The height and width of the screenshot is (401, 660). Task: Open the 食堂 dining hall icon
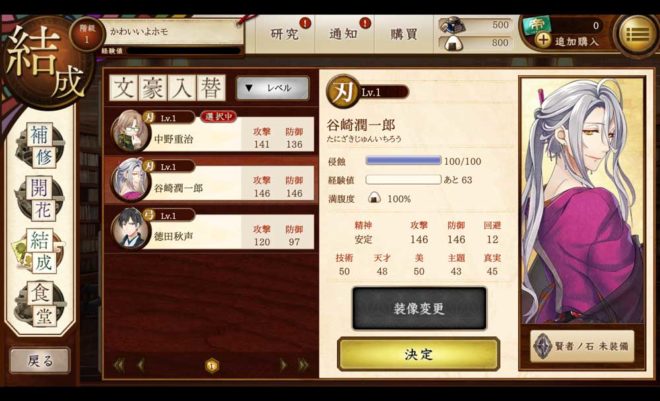[40, 304]
